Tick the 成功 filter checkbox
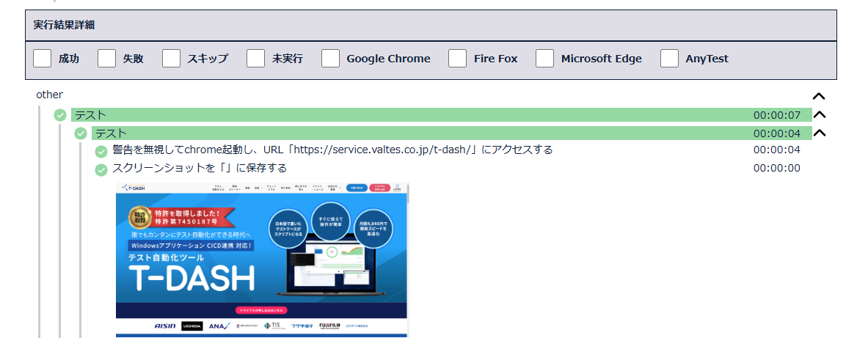868x338 pixels. tap(43, 59)
